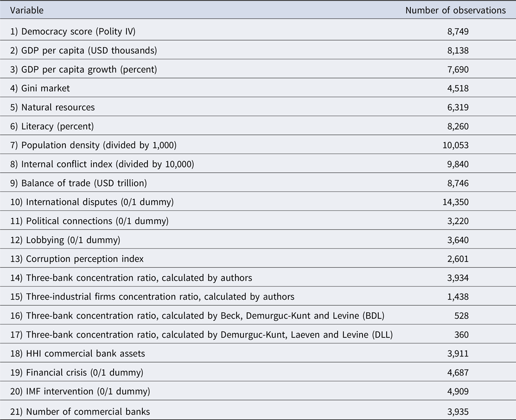
Task: Select Corruption perception index value 2,601
Action: [x=458, y=259]
